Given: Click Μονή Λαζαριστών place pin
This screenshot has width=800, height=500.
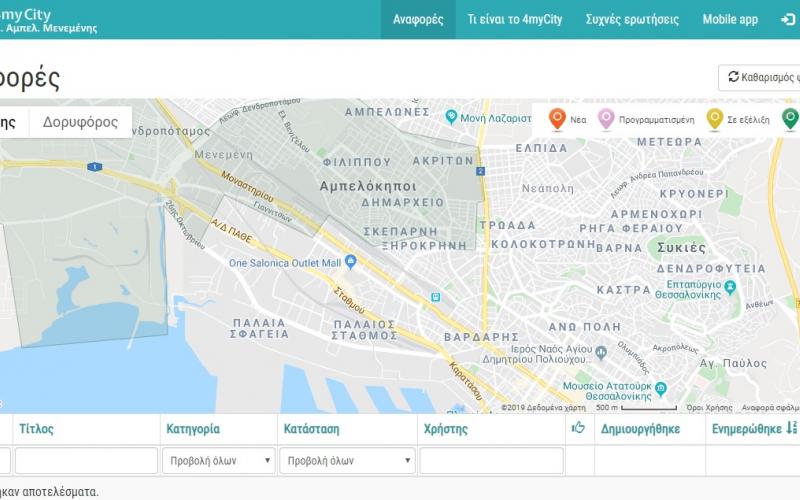Looking at the screenshot, I should 451,117.
